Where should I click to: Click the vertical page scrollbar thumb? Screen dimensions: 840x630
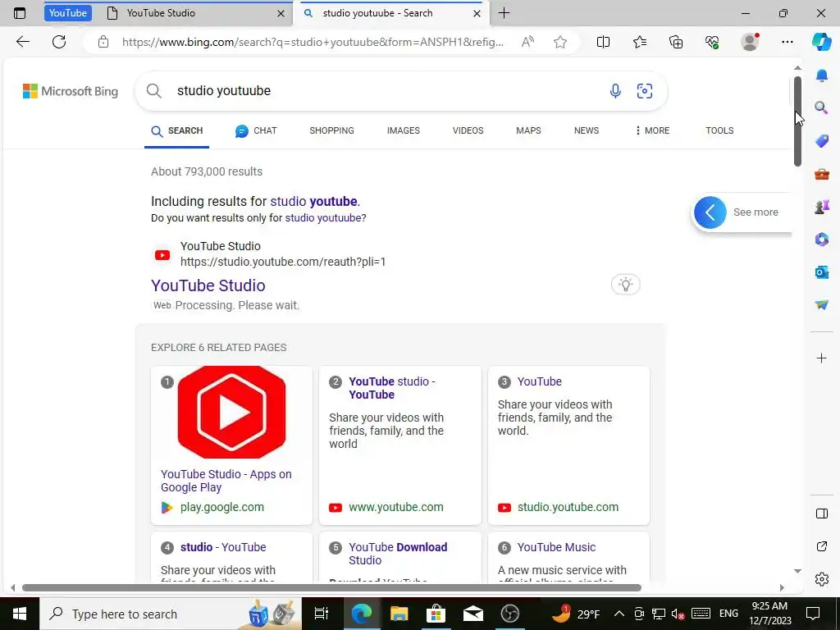(x=797, y=121)
